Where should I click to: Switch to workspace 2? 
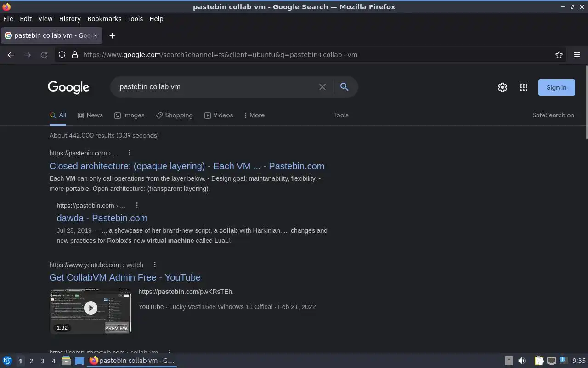pyautogui.click(x=31, y=361)
